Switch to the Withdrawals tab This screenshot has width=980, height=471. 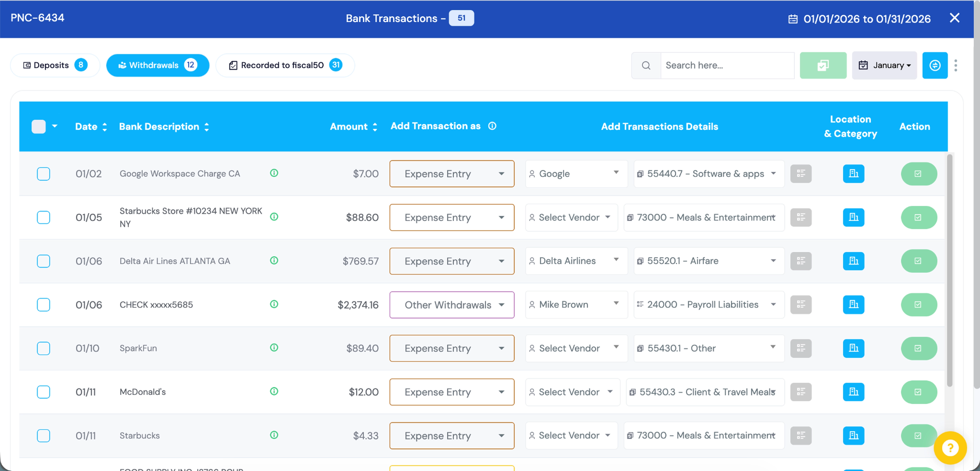[x=158, y=65]
